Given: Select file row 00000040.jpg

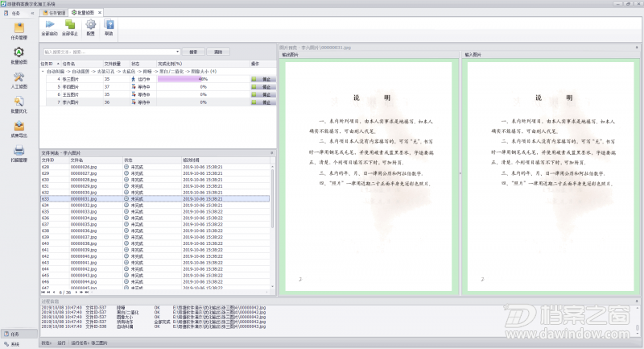Looking at the screenshot, I should click(x=155, y=256).
